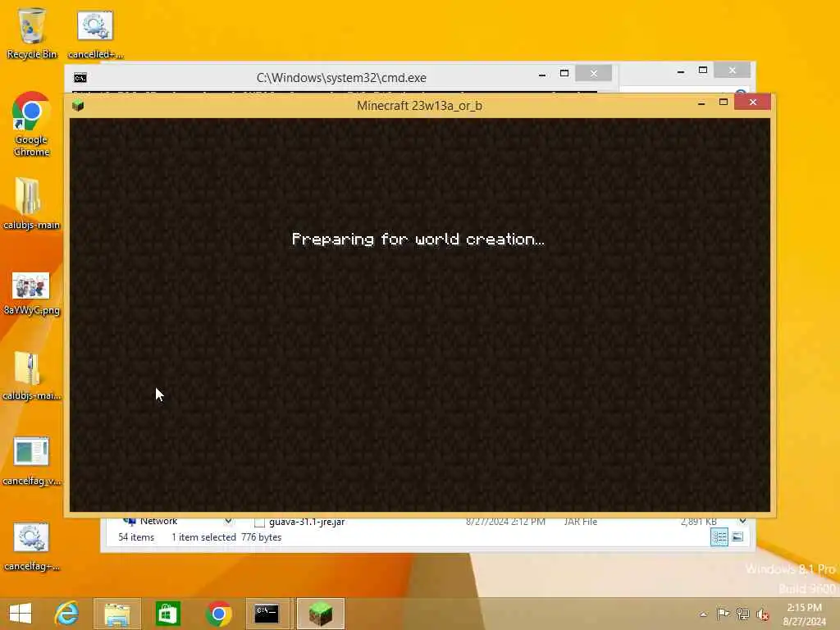Minimize the cmd.exe window
This screenshot has height=630, width=840.
542,75
